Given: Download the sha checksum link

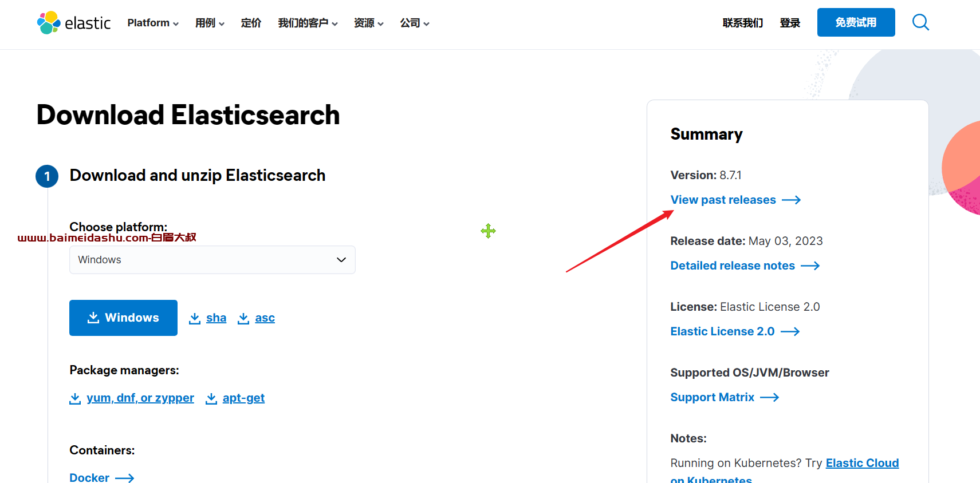Looking at the screenshot, I should (x=216, y=318).
